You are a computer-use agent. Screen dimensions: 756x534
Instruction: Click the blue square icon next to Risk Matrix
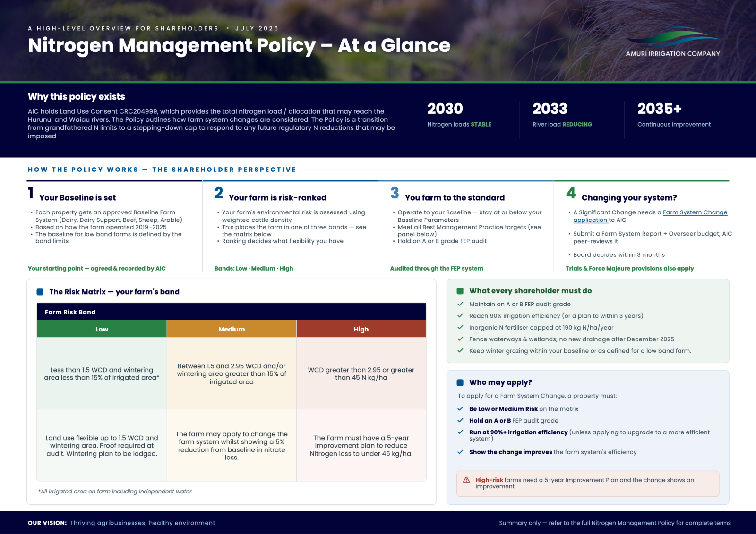click(x=40, y=292)
